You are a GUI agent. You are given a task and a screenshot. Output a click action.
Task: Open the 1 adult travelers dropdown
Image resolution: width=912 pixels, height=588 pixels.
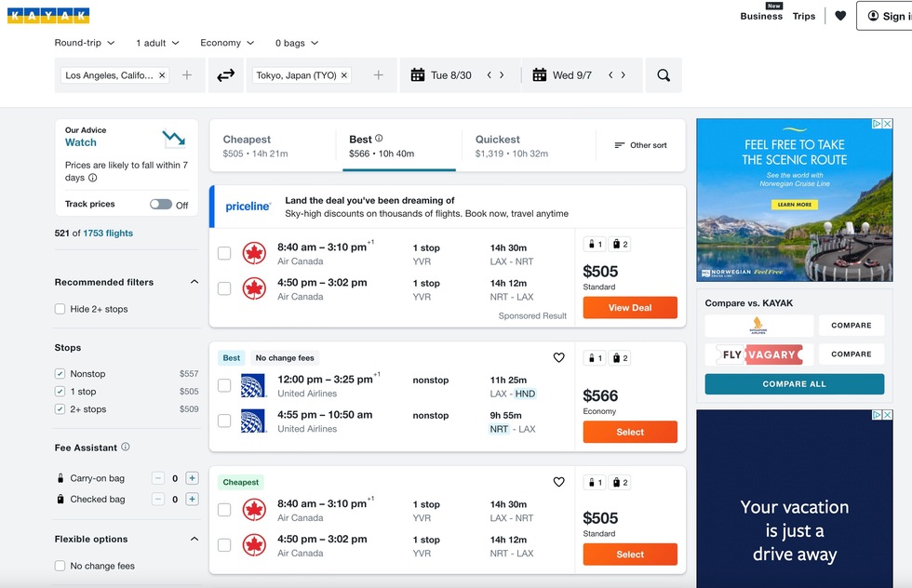(x=157, y=43)
